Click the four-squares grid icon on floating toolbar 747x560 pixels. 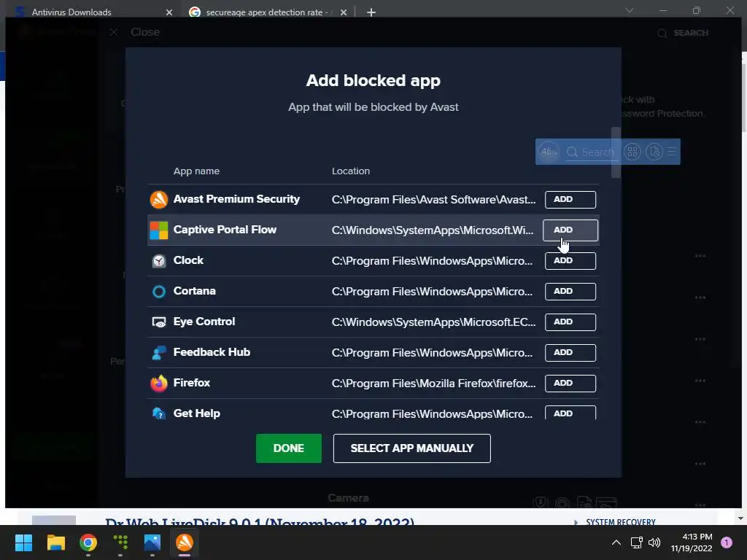point(632,152)
